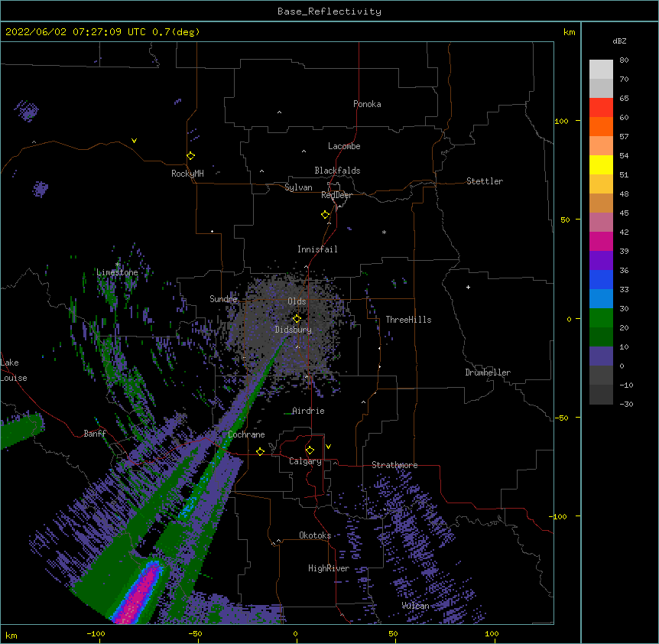Click the Cochrane map label
The width and height of the screenshot is (659, 644).
246,434
